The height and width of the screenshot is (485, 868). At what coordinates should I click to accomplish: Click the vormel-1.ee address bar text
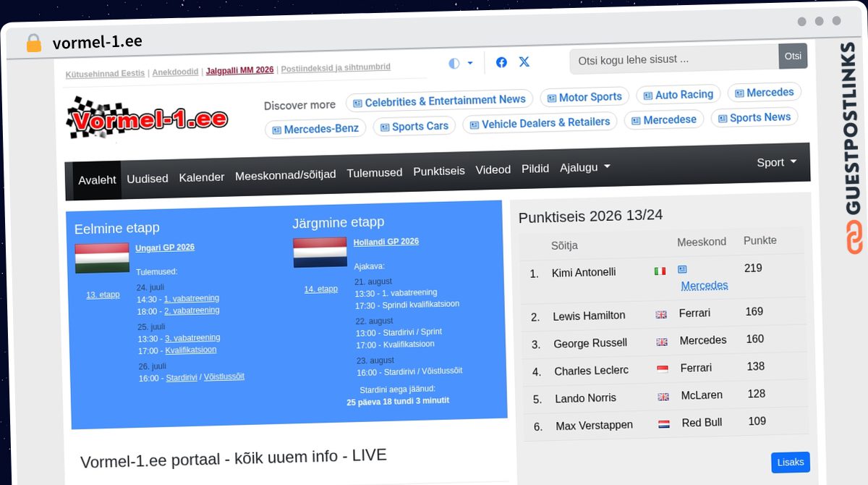tap(98, 42)
